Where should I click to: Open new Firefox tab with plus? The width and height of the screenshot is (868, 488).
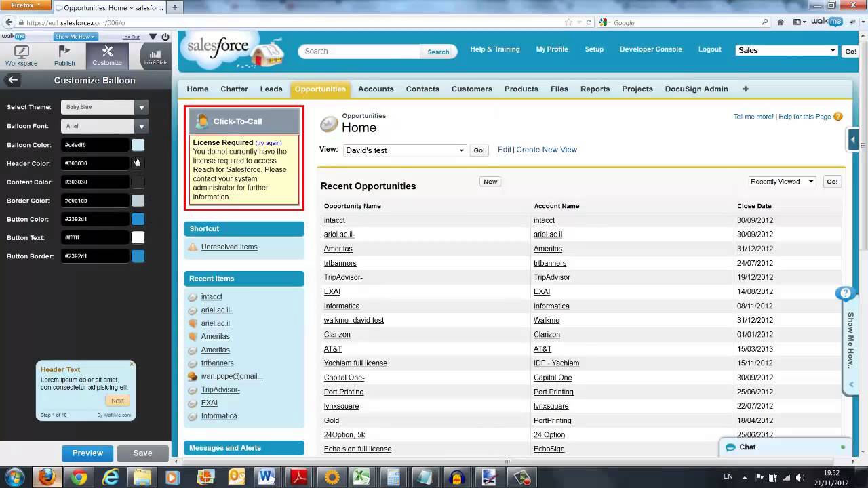point(175,8)
